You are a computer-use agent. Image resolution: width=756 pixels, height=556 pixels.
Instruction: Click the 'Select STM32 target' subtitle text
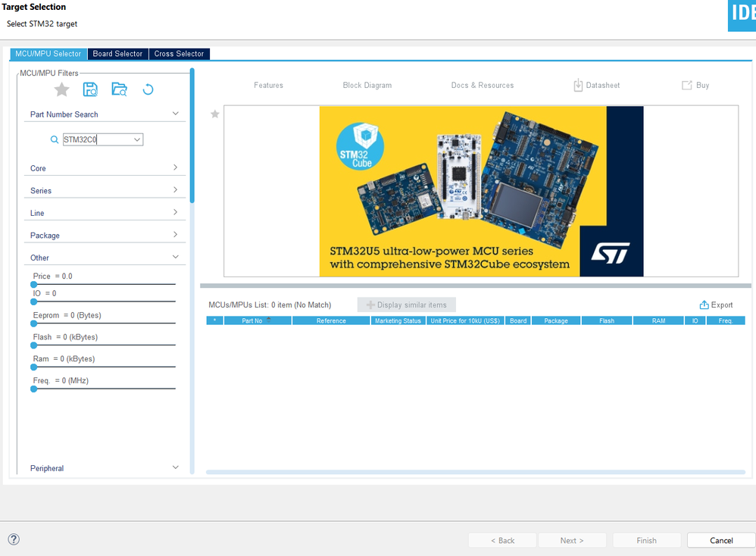coord(42,23)
